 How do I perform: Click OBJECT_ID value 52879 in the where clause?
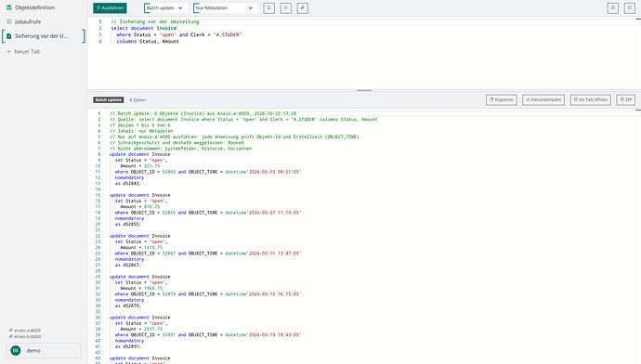coord(169,294)
